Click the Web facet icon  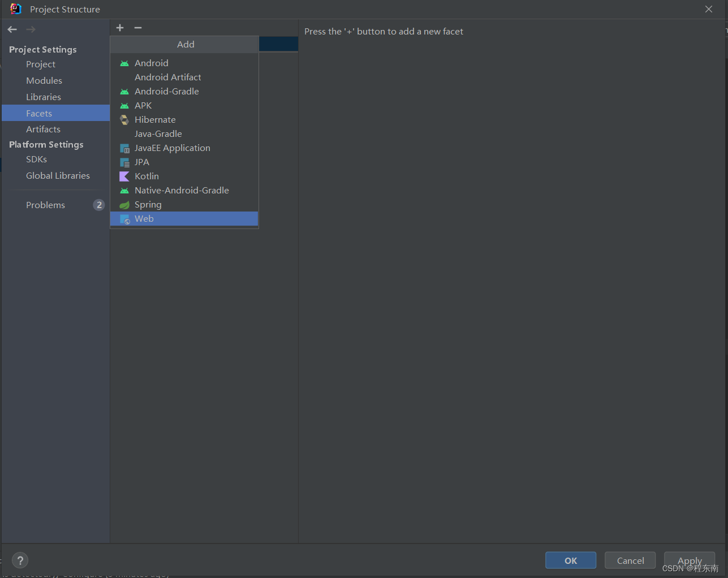pyautogui.click(x=125, y=219)
